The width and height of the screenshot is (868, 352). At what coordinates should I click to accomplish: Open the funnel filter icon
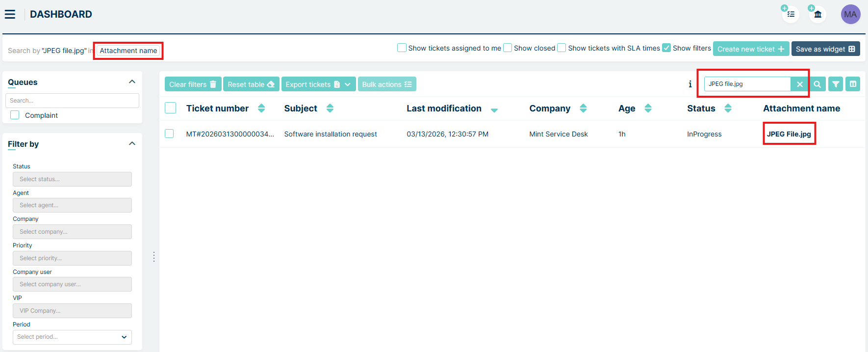pos(836,84)
